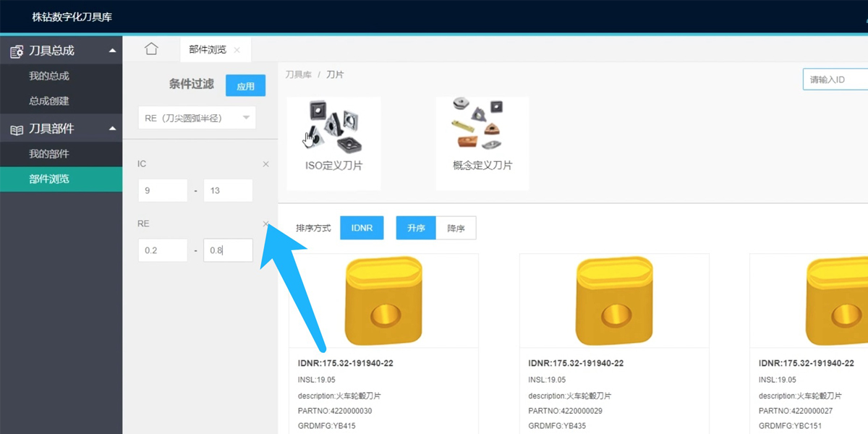Click the 刀具部件 book icon
The width and height of the screenshot is (868, 434).
pos(17,129)
